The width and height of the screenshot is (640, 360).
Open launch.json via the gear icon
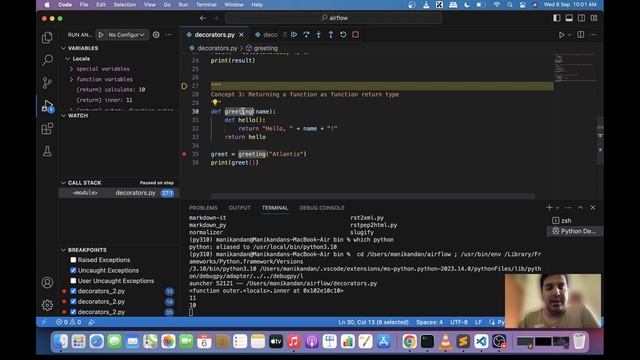[156, 35]
